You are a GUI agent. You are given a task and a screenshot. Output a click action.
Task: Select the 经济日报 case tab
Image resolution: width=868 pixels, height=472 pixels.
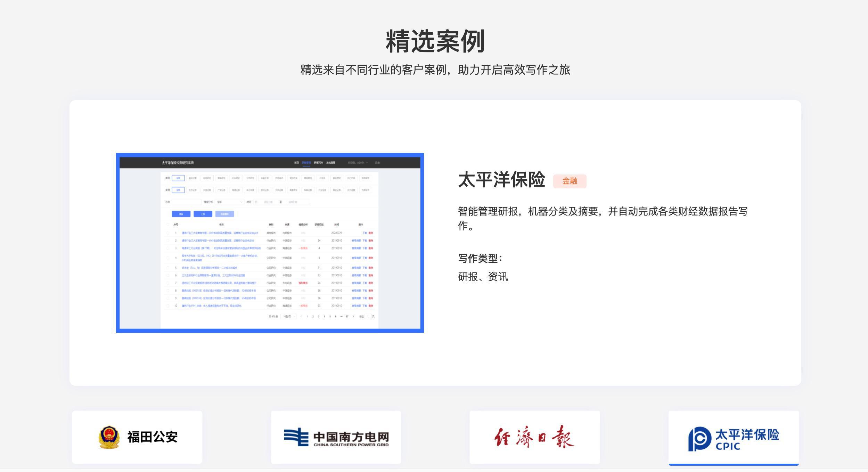coord(535,437)
